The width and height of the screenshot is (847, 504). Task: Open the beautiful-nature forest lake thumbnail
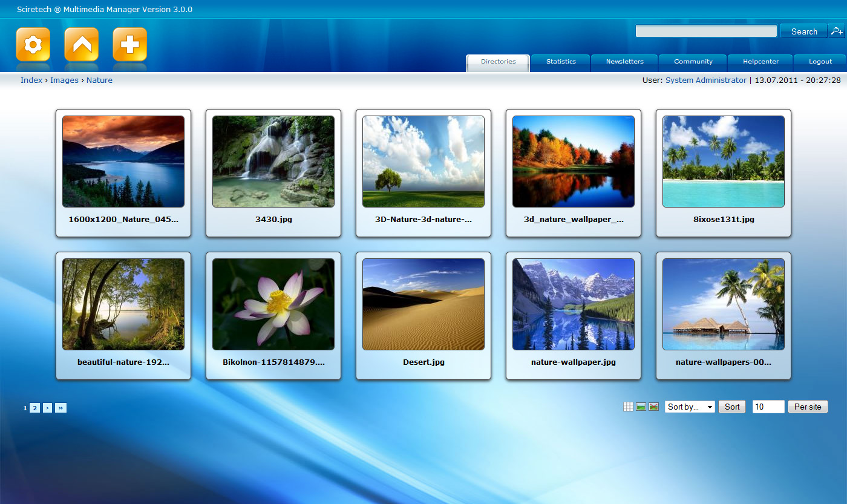(x=123, y=304)
